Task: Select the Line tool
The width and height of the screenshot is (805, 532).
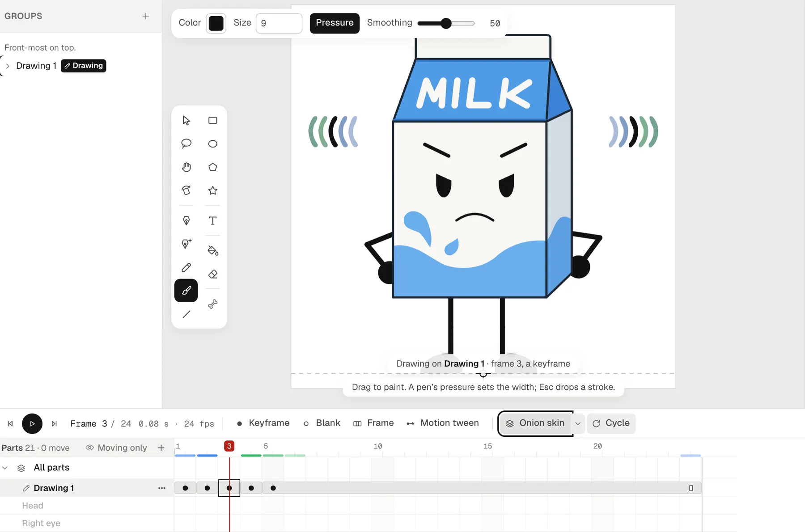Action: point(186,314)
